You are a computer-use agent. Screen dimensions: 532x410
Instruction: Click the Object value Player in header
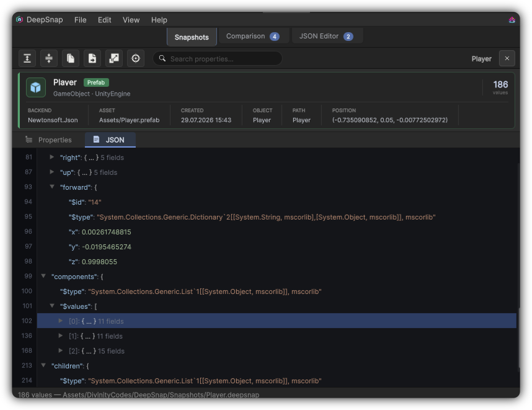262,120
